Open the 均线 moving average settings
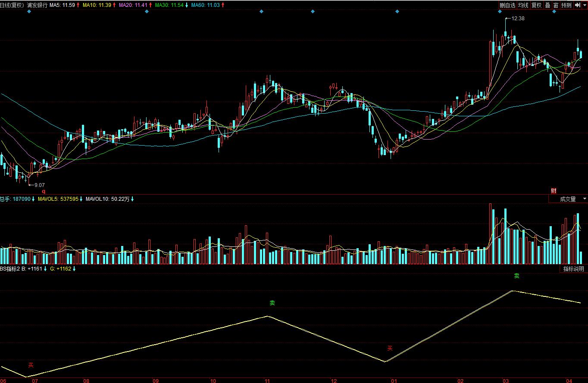Viewport: 588px width, 383px height. coord(523,5)
